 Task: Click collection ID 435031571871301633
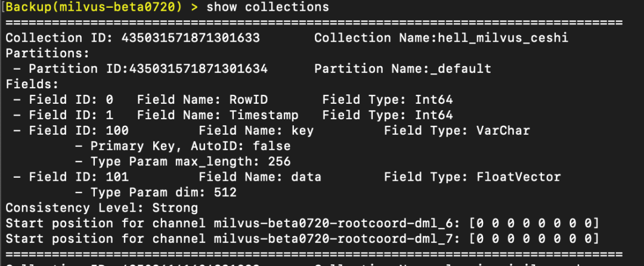(191, 38)
